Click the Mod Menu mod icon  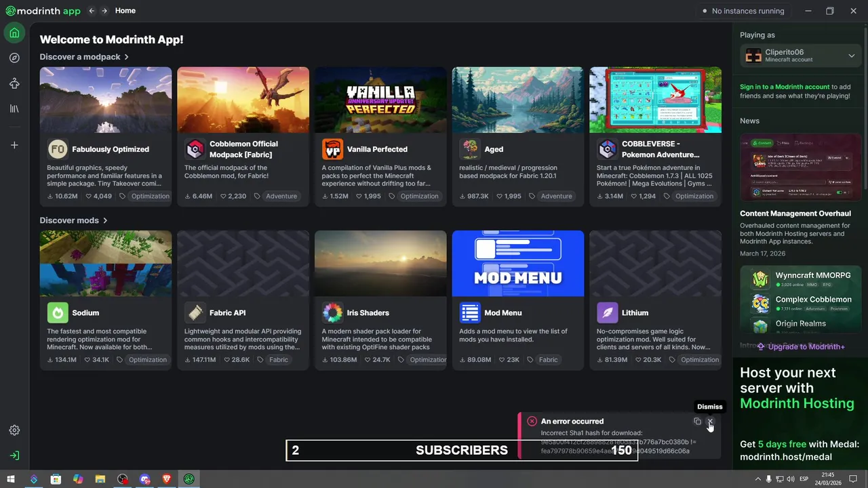pyautogui.click(x=470, y=312)
